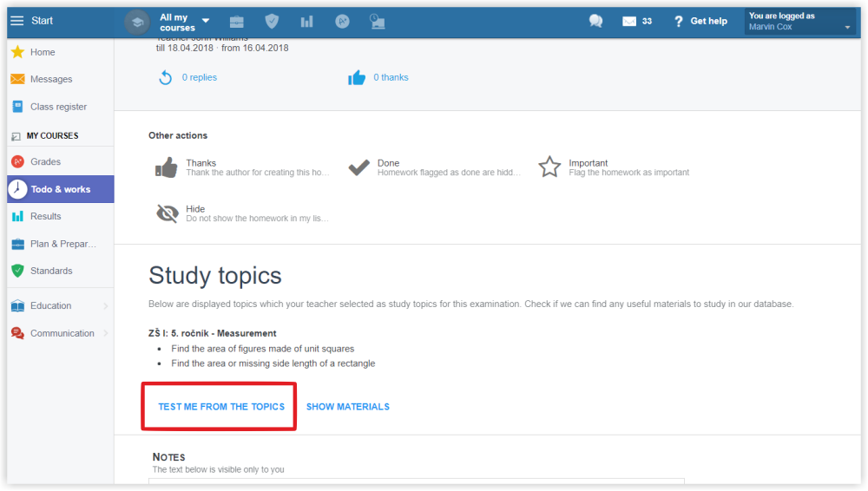Thank the author with the Thanks action
The width and height of the screenshot is (868, 491).
tap(167, 167)
